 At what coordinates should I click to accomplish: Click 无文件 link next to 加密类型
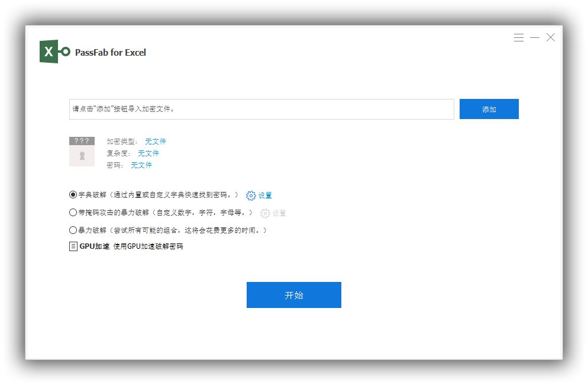155,142
